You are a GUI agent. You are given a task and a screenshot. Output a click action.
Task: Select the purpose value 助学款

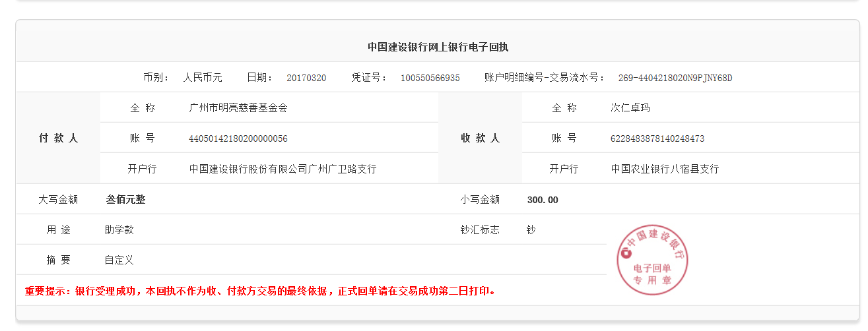(x=119, y=229)
